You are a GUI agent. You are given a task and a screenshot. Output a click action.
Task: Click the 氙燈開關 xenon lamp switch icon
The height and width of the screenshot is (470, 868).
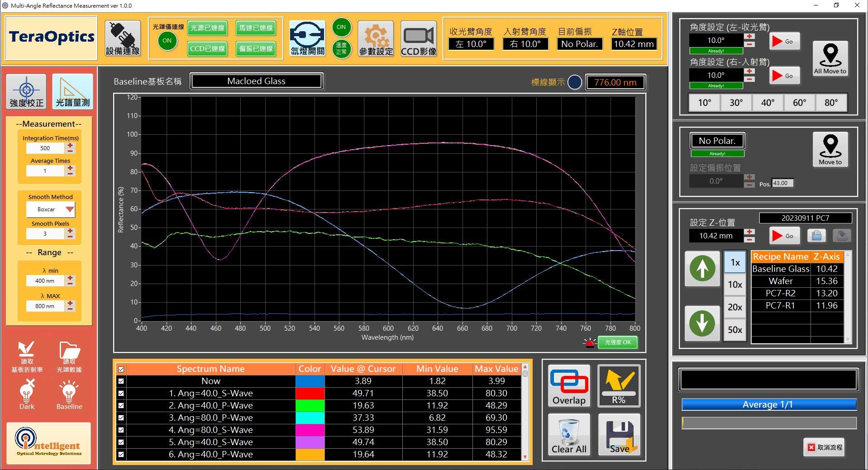(x=307, y=38)
